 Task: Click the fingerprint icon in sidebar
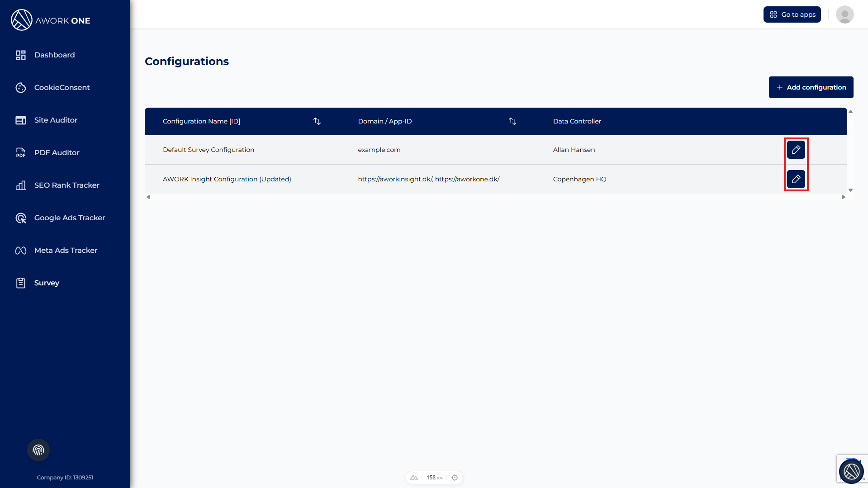[x=38, y=450]
